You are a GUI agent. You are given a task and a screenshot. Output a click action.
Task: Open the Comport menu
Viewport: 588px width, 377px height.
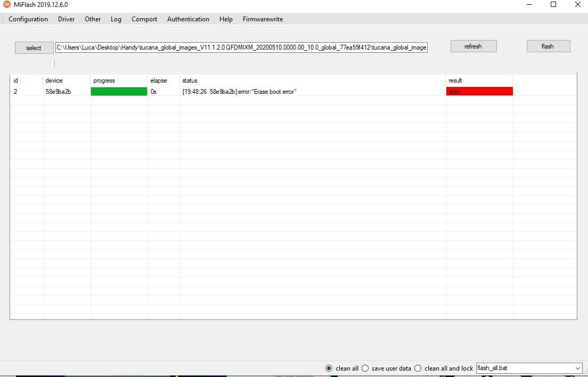[x=144, y=19]
